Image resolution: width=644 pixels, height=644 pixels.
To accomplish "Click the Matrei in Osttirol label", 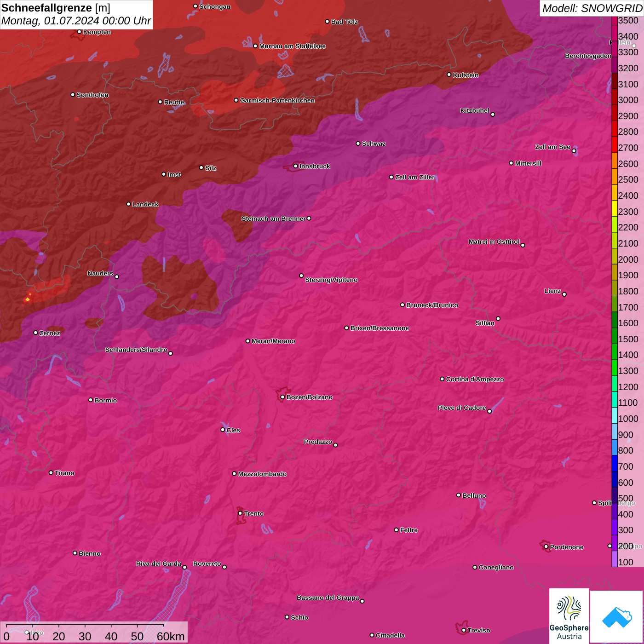I will coord(494,241).
